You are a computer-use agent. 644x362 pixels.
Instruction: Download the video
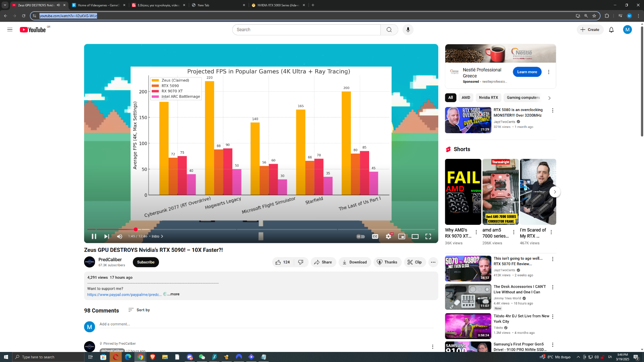(355, 262)
